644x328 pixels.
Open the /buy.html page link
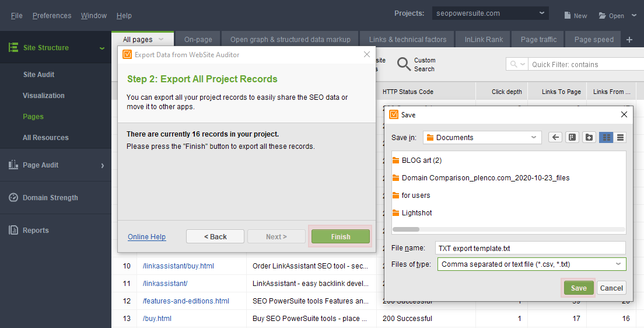coord(157,318)
